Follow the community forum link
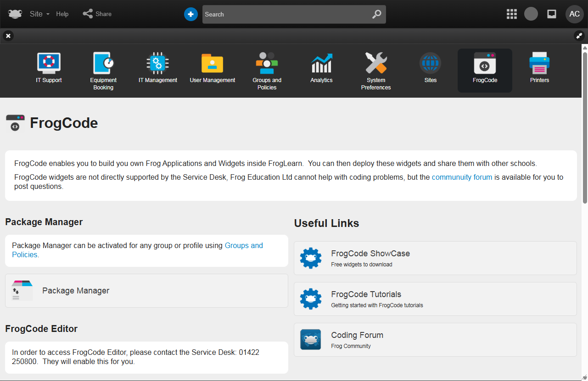 click(462, 177)
